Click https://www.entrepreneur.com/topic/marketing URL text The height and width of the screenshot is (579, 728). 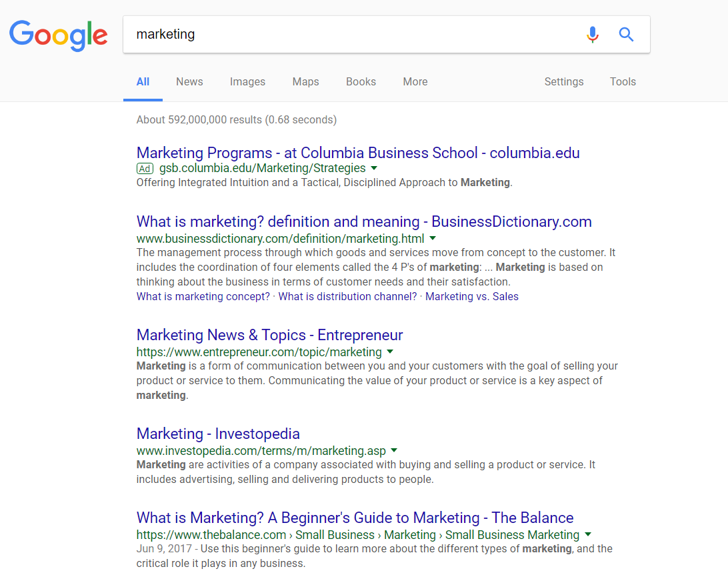click(259, 352)
